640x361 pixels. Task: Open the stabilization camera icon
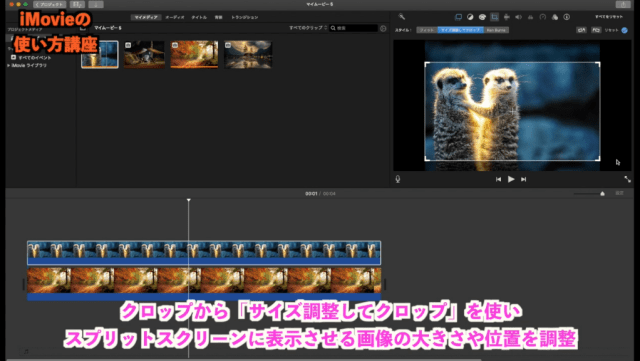[507, 17]
